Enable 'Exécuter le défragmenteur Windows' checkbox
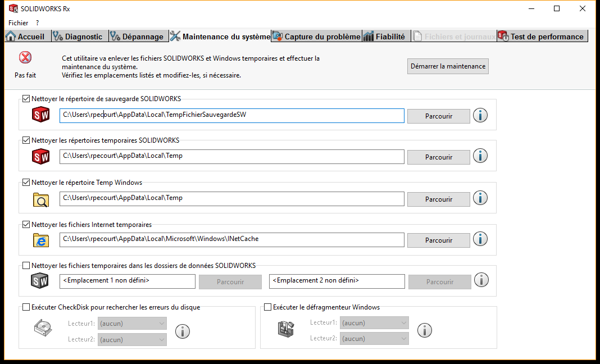 click(267, 307)
